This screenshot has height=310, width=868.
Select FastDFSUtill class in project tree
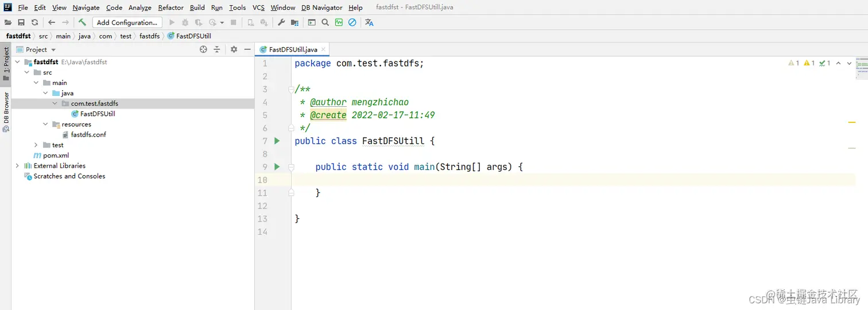click(x=93, y=114)
